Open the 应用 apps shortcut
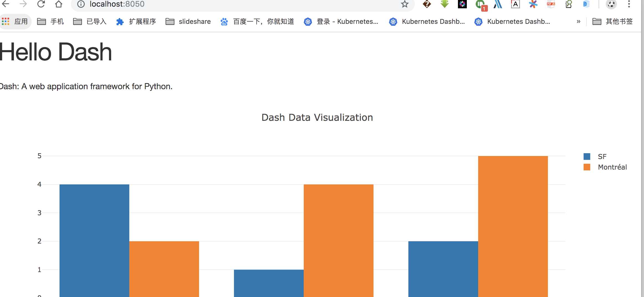 point(15,22)
